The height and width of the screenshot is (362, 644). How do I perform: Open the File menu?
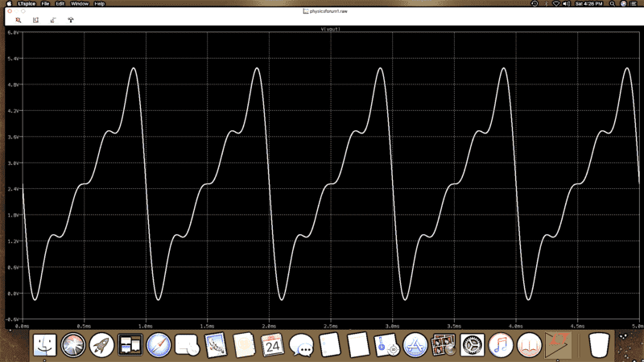46,3
